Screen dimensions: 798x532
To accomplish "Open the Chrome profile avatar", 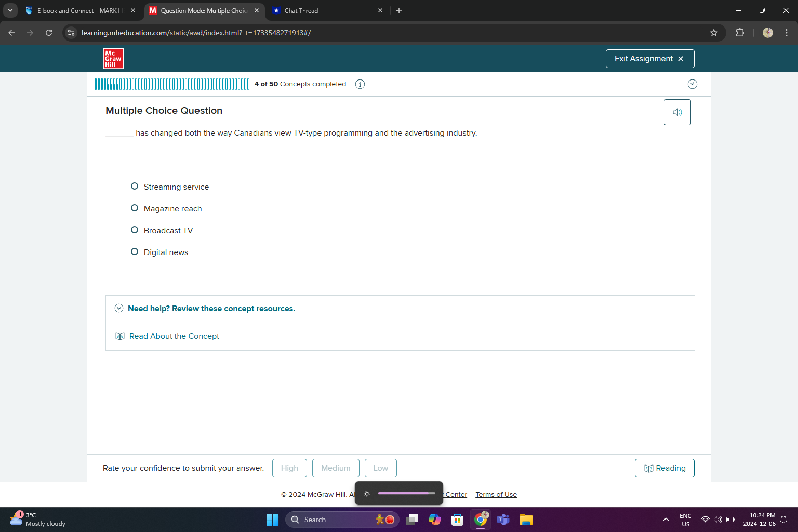I will click(768, 33).
